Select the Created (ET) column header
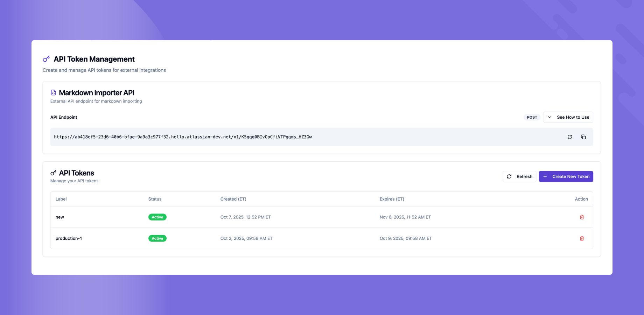 (233, 199)
